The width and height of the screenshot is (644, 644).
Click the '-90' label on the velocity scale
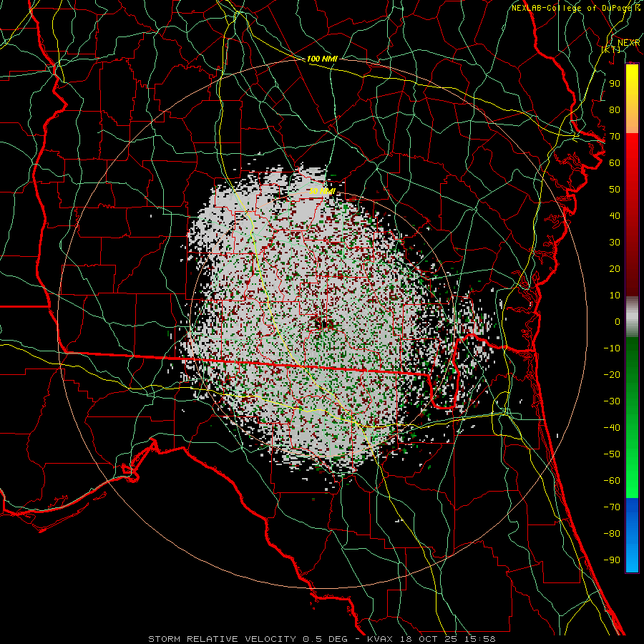[x=612, y=560]
